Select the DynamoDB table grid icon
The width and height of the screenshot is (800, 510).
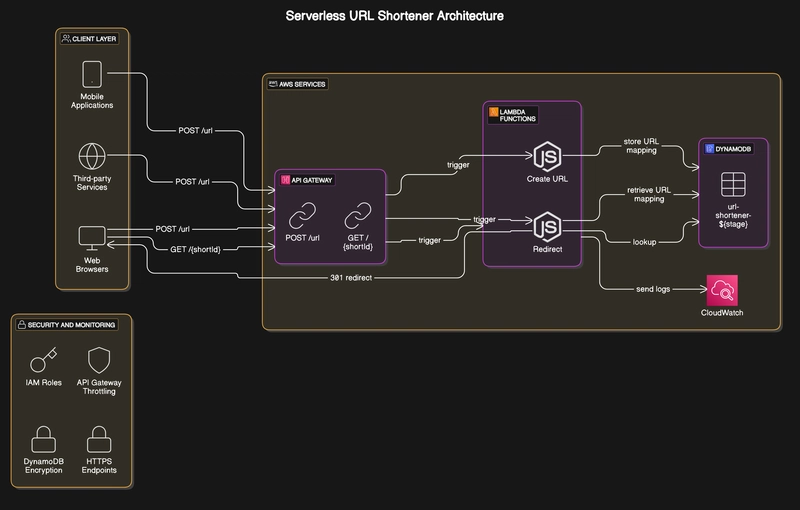tap(733, 184)
